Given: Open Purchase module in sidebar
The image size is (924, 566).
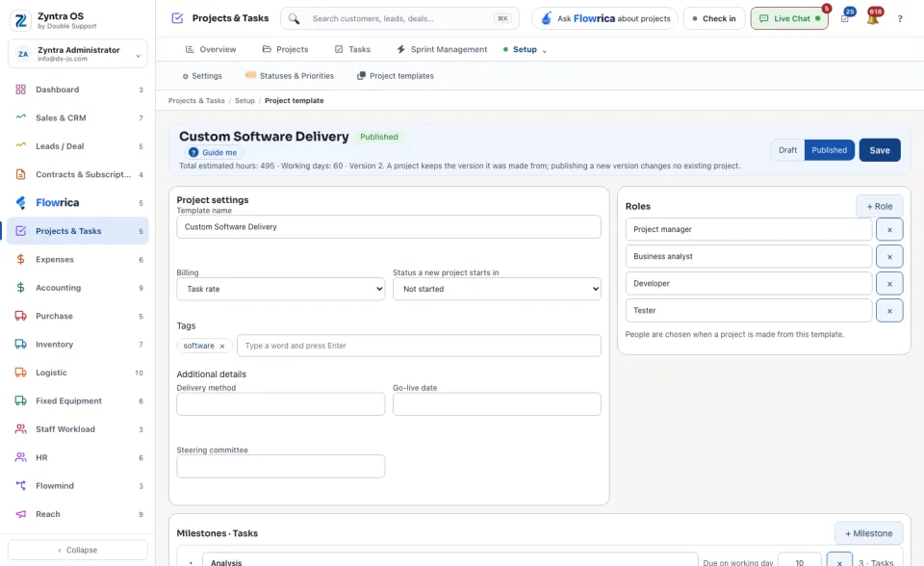Looking at the screenshot, I should tap(78, 316).
